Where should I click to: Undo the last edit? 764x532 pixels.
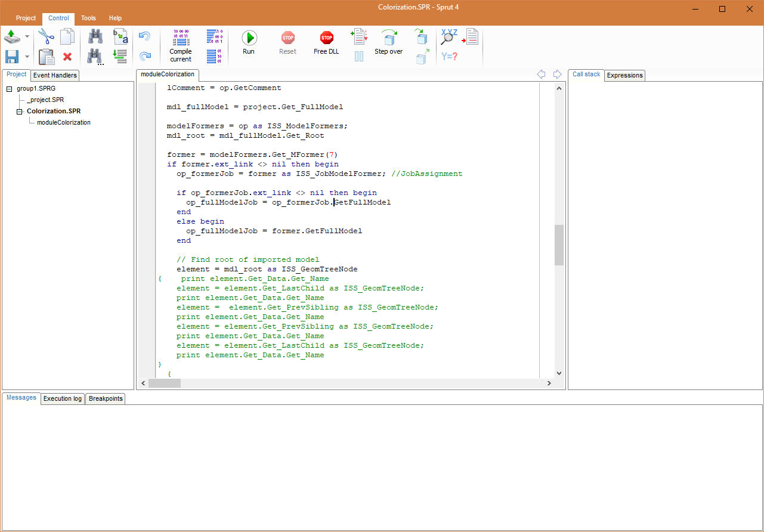click(144, 36)
